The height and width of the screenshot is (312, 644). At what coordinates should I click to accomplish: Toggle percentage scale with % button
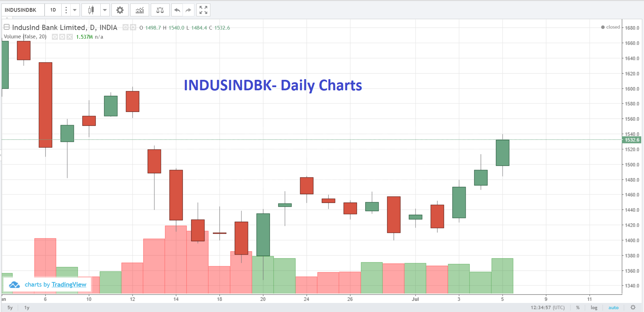click(578, 307)
